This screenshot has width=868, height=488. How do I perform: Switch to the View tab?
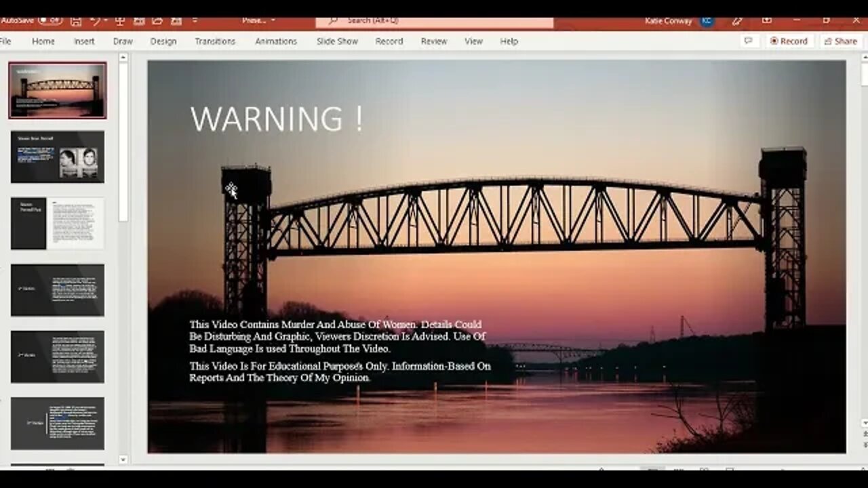tap(473, 41)
